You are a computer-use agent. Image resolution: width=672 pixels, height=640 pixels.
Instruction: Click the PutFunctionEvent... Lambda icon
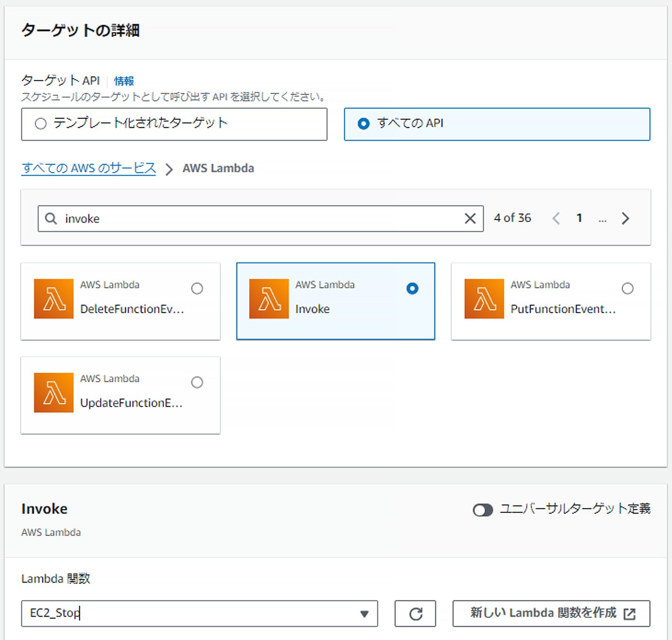tap(484, 299)
